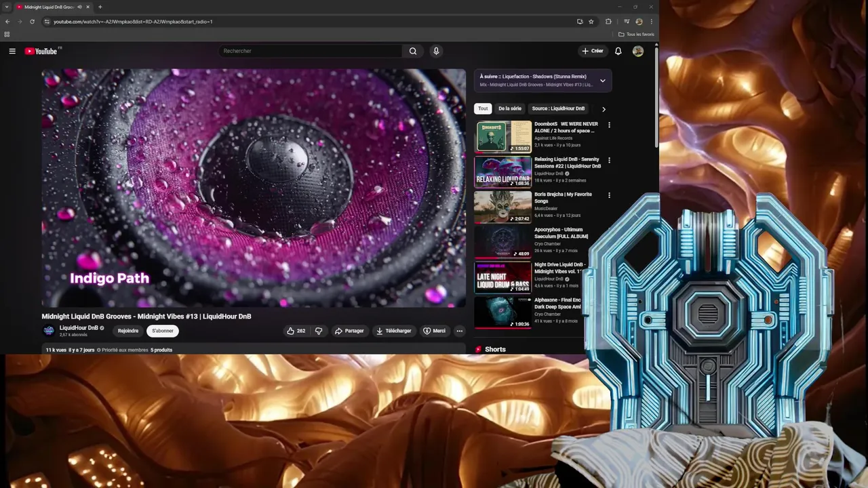Open a new browser tab
The height and width of the screenshot is (488, 868).
(100, 7)
